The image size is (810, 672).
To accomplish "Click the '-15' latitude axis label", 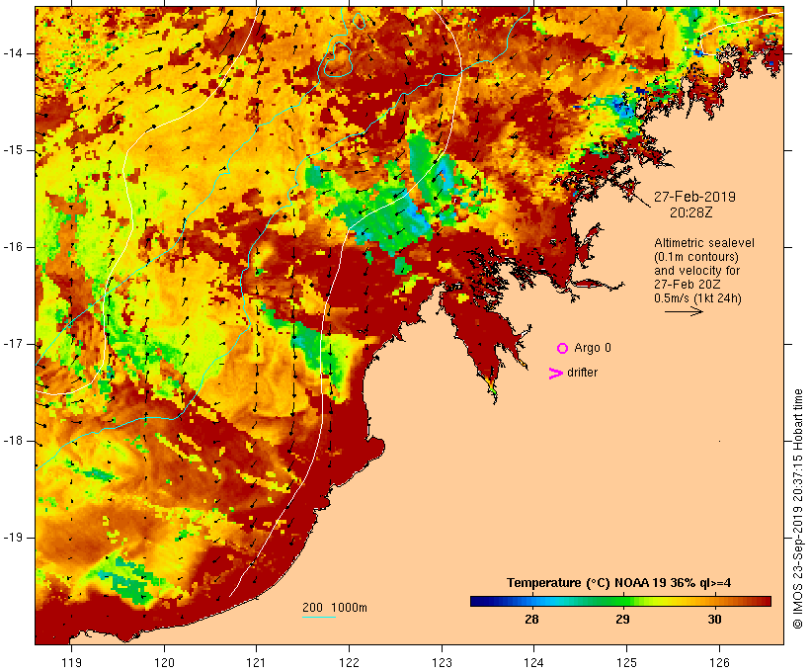I will pos(13,150).
